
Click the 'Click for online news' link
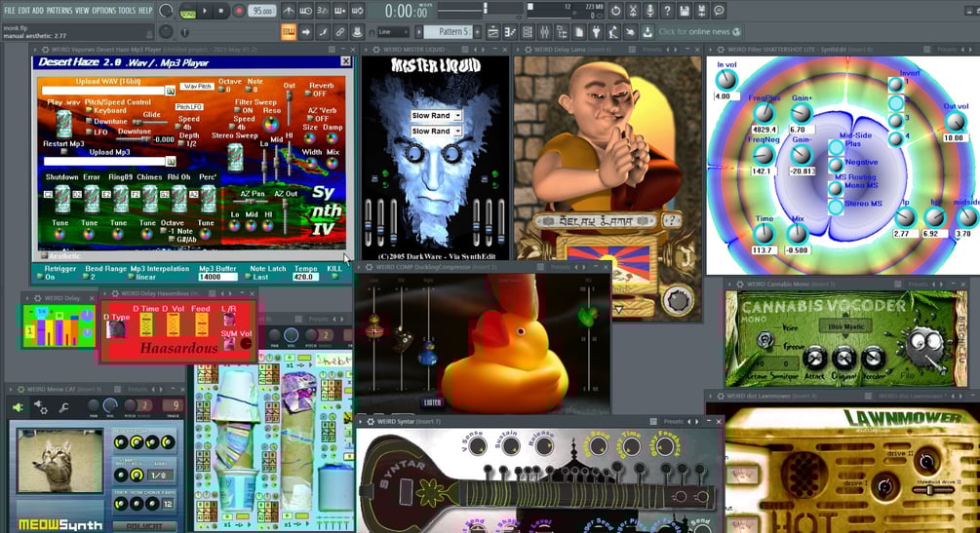coord(693,32)
